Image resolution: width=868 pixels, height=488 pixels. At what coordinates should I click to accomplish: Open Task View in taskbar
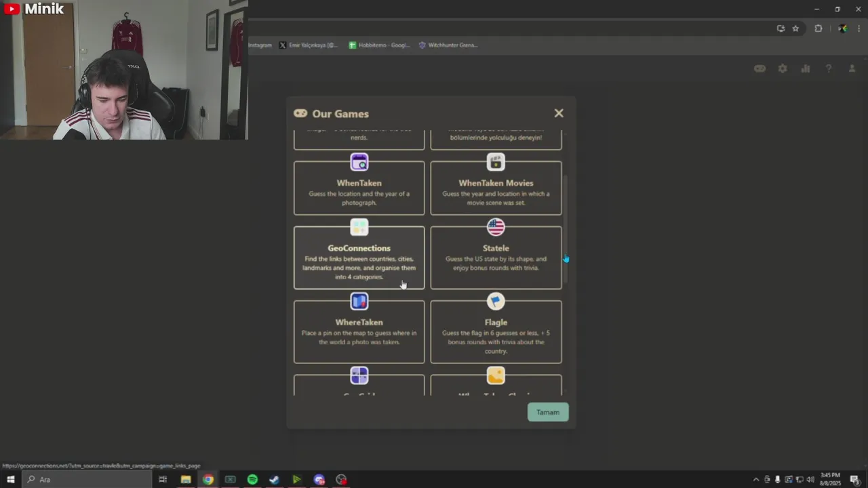click(x=163, y=479)
